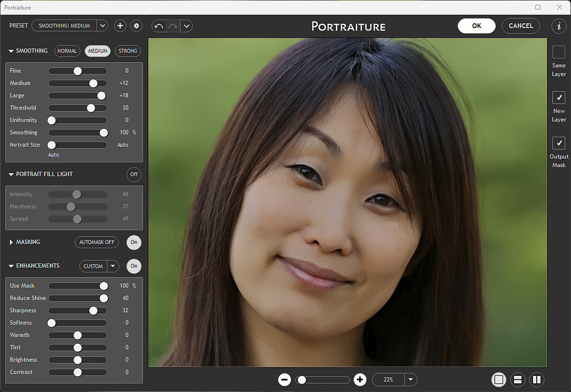Click the Automask Off button
Image resolution: width=571 pixels, height=392 pixels.
[97, 242]
